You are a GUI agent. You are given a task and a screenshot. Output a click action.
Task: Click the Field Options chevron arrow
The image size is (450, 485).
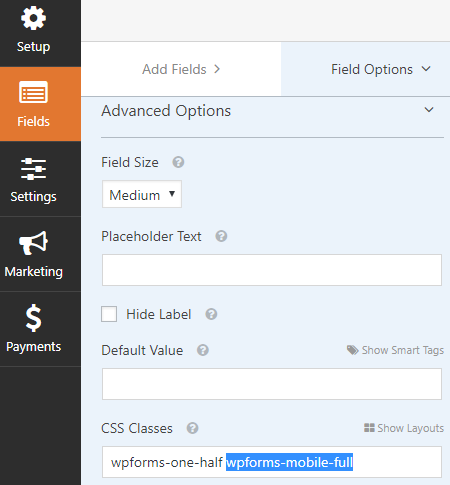pos(426,69)
